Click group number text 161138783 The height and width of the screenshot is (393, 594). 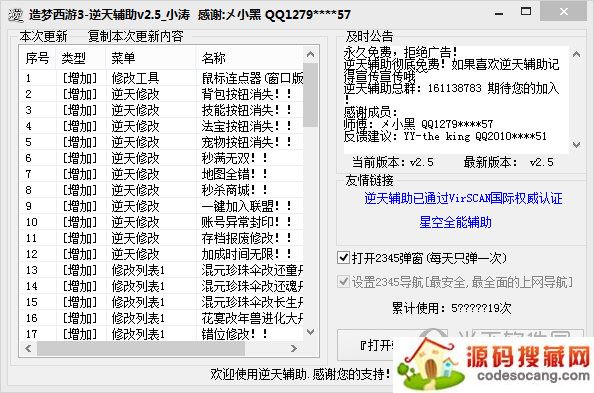coord(455,88)
